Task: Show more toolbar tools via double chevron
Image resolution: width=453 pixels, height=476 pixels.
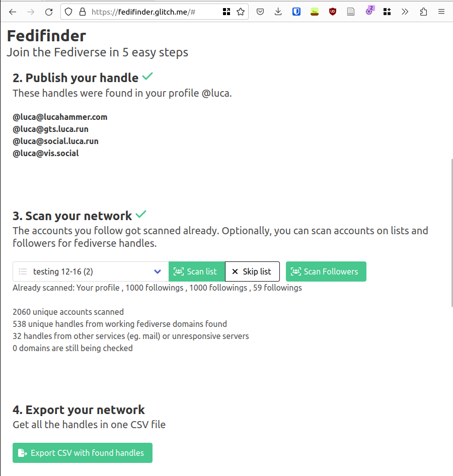Action: [405, 12]
